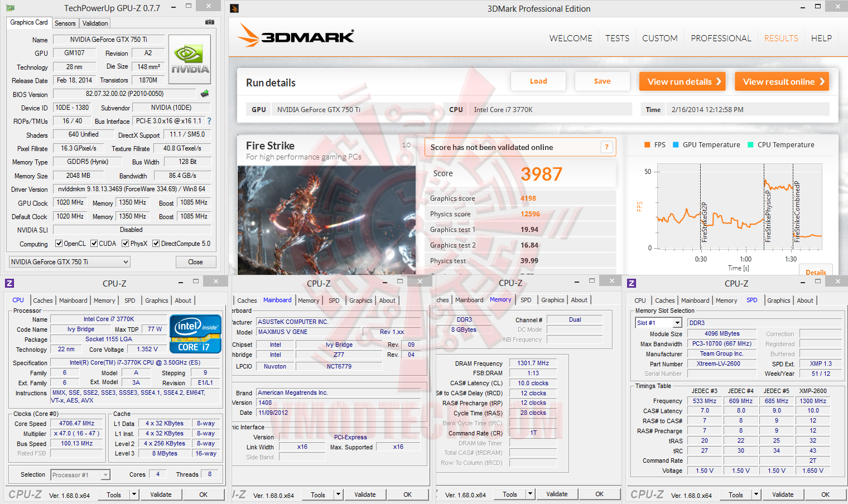Select Graphics tab in CPU-Z SPD window

[x=779, y=301]
